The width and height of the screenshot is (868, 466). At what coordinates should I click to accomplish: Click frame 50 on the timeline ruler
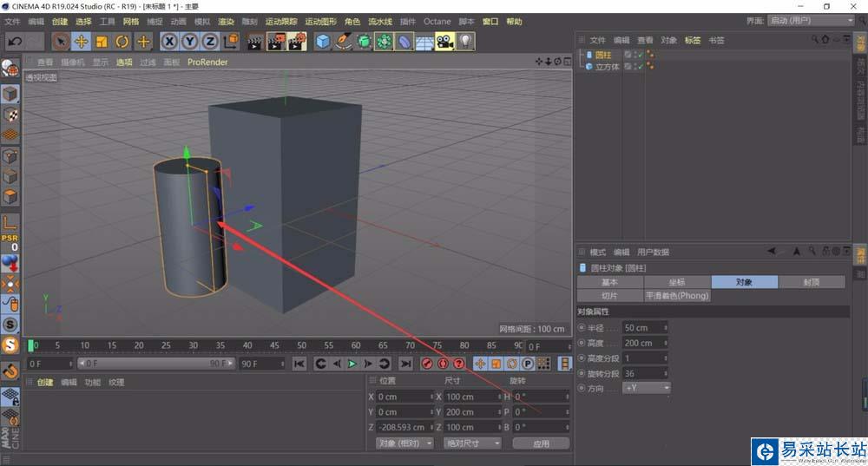(x=302, y=345)
